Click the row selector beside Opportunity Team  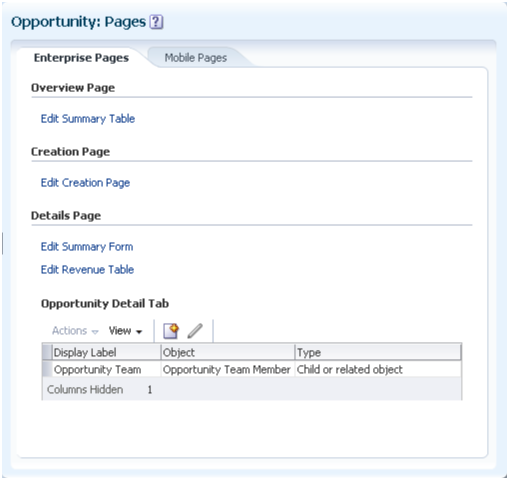47,370
